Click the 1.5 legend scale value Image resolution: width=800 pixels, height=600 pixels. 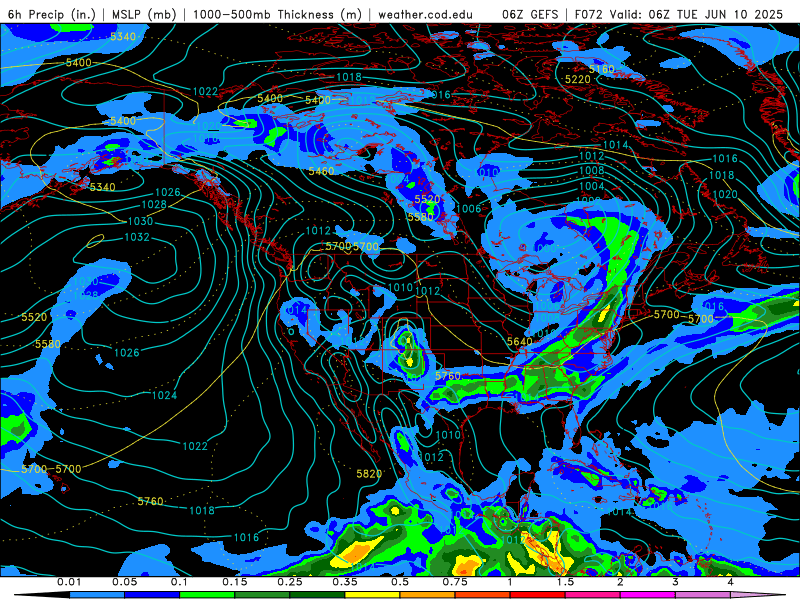[x=565, y=582]
